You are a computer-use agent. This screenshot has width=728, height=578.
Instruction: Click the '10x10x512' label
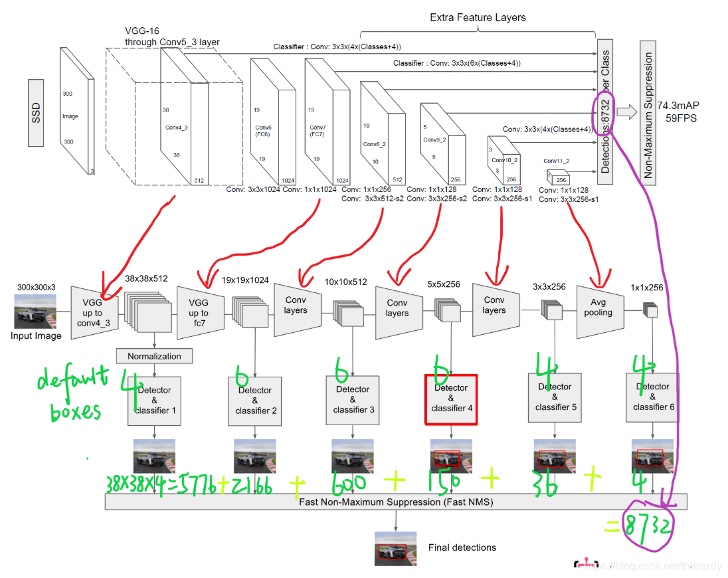pos(346,282)
